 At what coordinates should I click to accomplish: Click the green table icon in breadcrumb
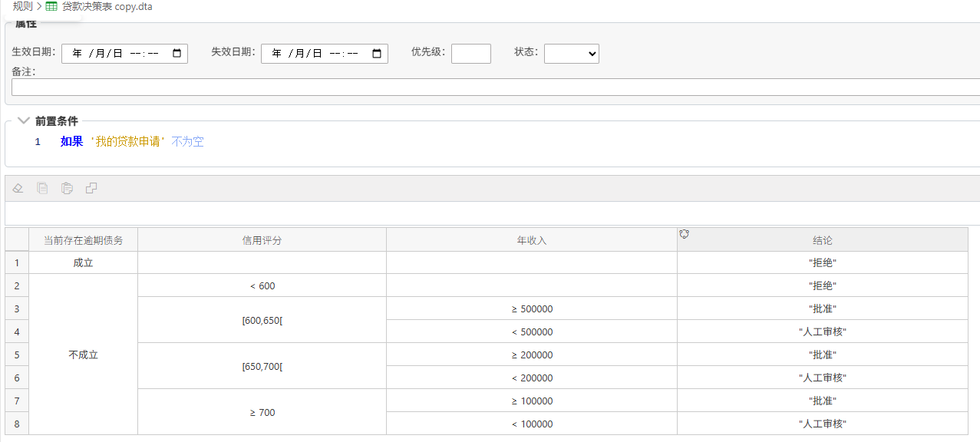pyautogui.click(x=51, y=6)
